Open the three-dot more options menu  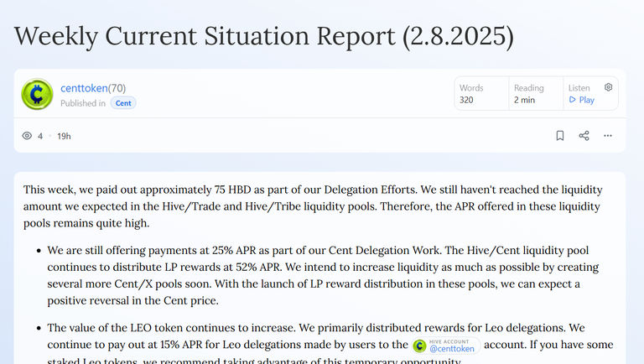(607, 136)
